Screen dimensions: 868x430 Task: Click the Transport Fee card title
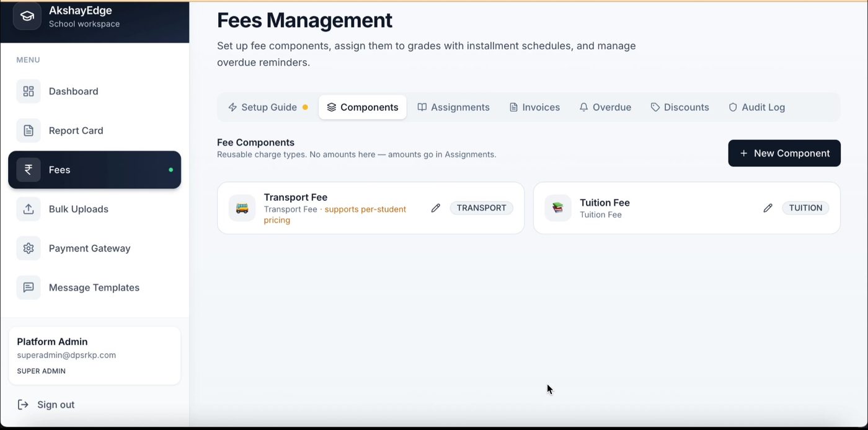(x=296, y=197)
